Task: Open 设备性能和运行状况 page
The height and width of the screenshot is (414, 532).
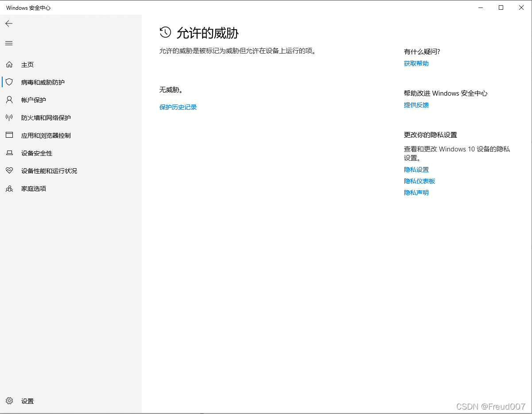Action: (49, 171)
